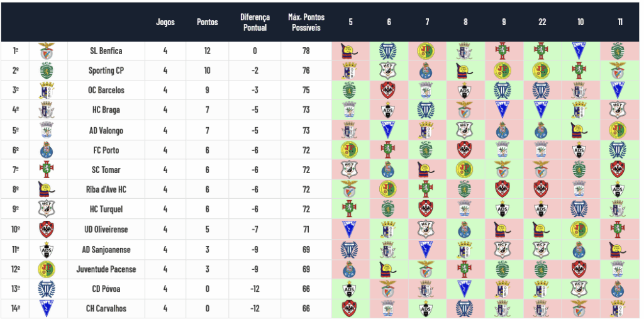Click SL Benfica's round 5 opponent crest
This screenshot has height=319, width=644.
coord(350,51)
